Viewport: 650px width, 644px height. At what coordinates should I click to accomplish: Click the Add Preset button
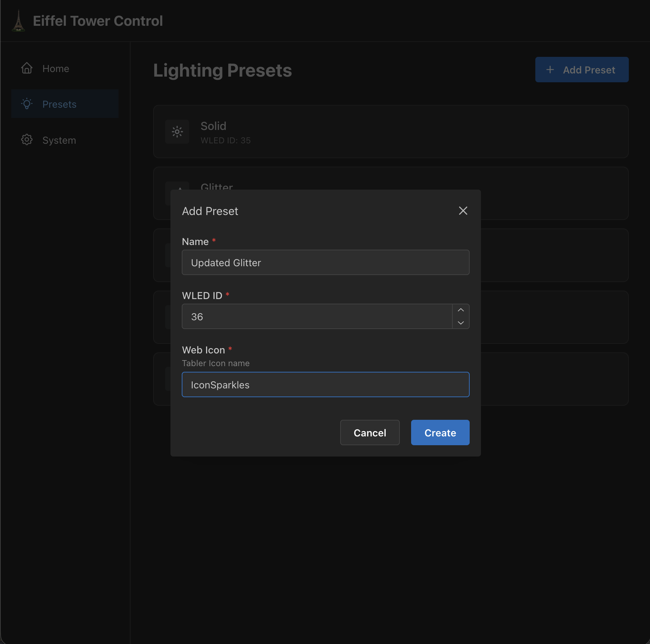click(x=582, y=70)
